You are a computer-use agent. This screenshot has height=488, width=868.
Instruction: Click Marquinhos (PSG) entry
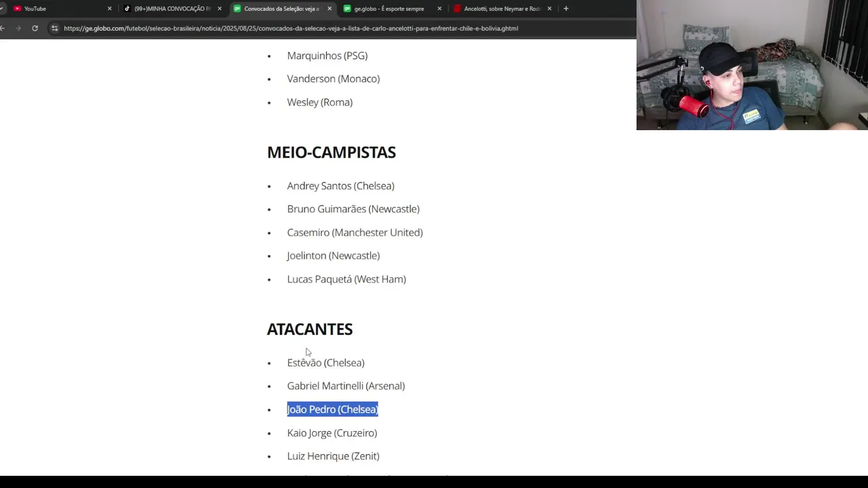[327, 56]
